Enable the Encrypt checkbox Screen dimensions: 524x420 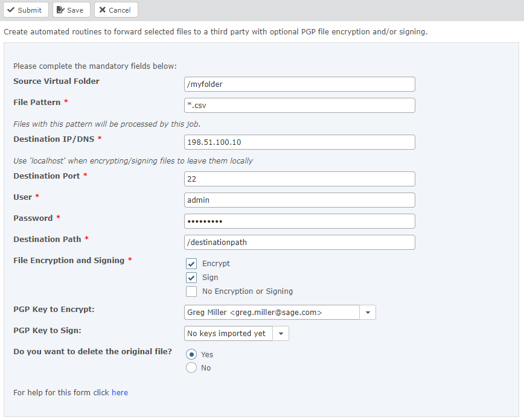pyautogui.click(x=191, y=264)
